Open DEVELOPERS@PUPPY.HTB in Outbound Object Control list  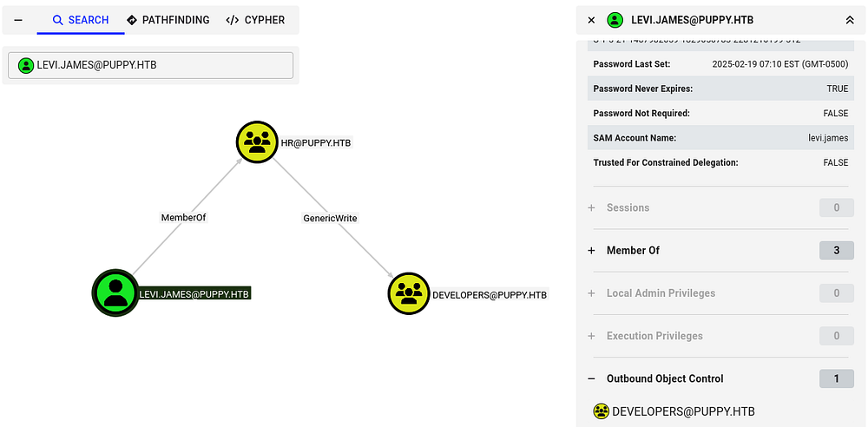(683, 411)
